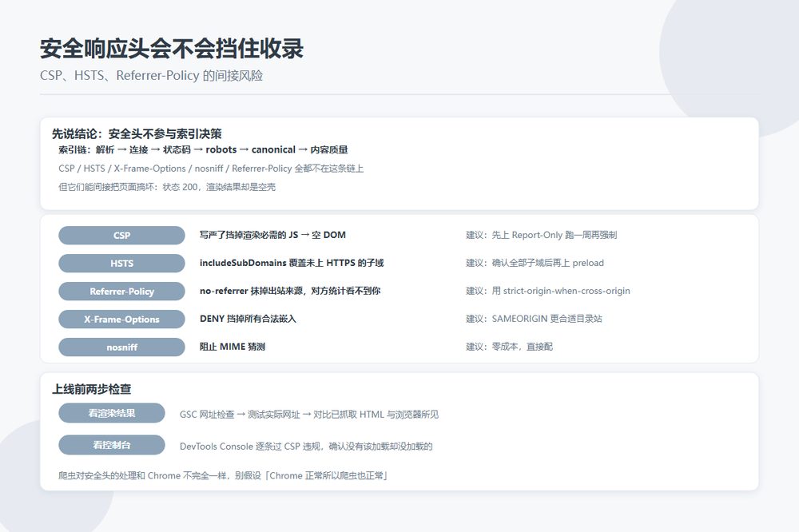
Task: Click the nosniff pill label
Action: click(121, 347)
